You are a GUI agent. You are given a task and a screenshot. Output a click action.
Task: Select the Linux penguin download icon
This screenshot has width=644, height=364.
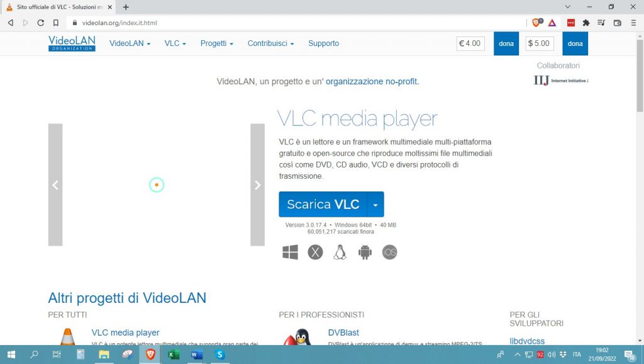pos(340,252)
